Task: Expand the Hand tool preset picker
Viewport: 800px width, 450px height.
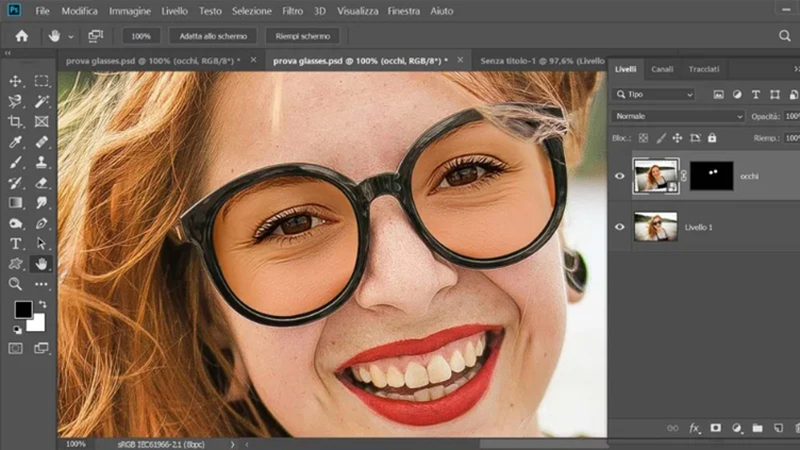Action: tap(71, 37)
